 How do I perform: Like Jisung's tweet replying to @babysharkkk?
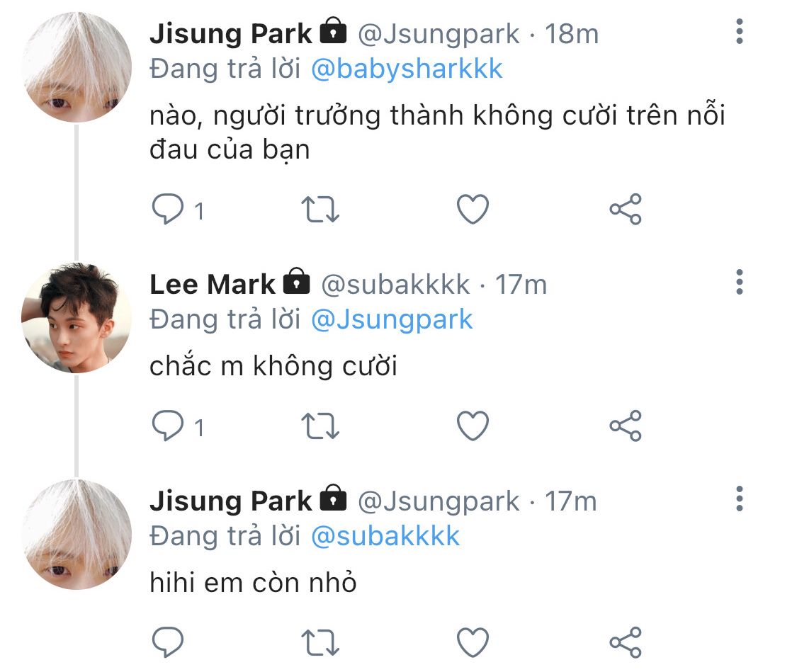472,210
